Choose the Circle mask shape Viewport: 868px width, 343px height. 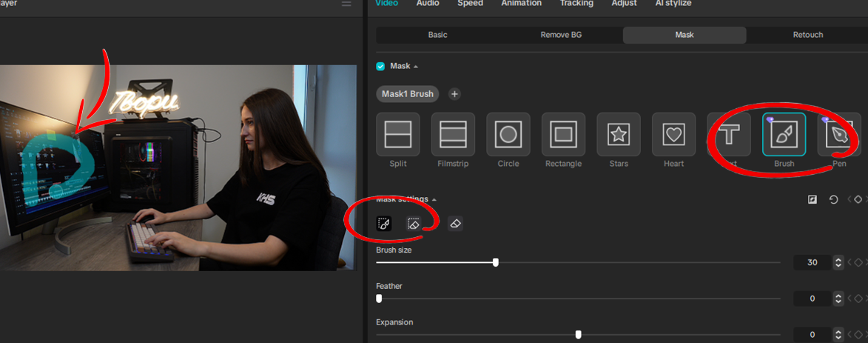(x=508, y=134)
